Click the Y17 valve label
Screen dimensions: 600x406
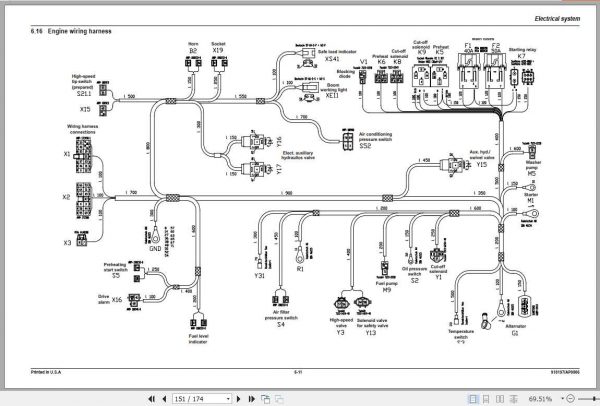tap(279, 169)
